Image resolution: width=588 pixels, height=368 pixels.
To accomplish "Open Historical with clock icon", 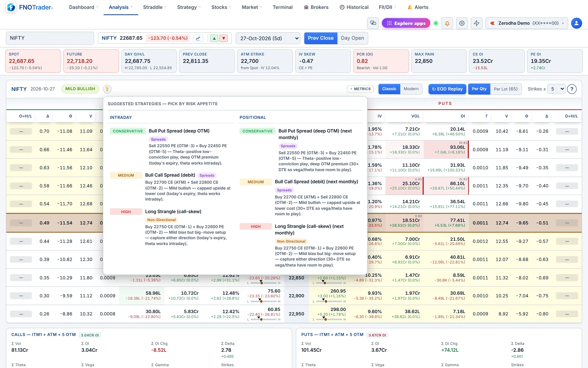I will pyautogui.click(x=354, y=7).
